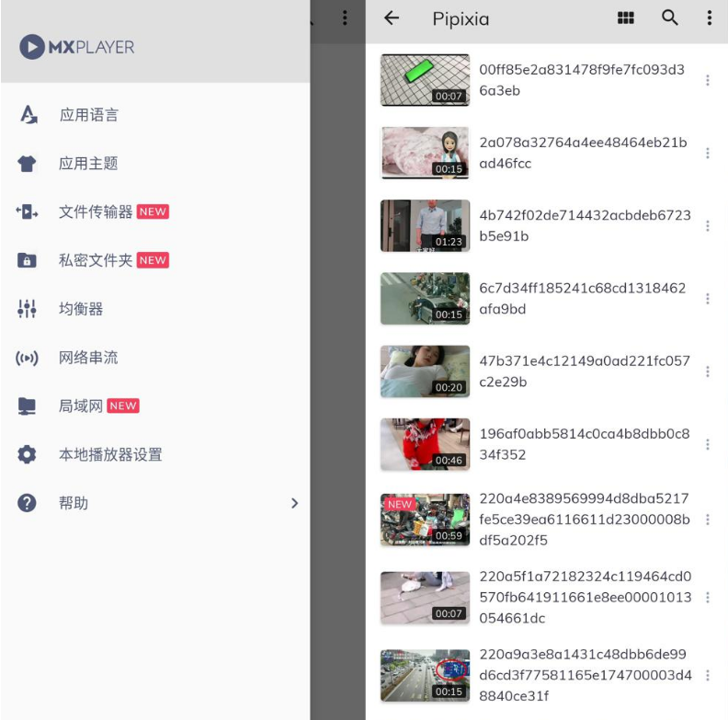Image resolution: width=728 pixels, height=720 pixels.
Task: Open 本地播放器设置 player settings
Action: point(110,454)
